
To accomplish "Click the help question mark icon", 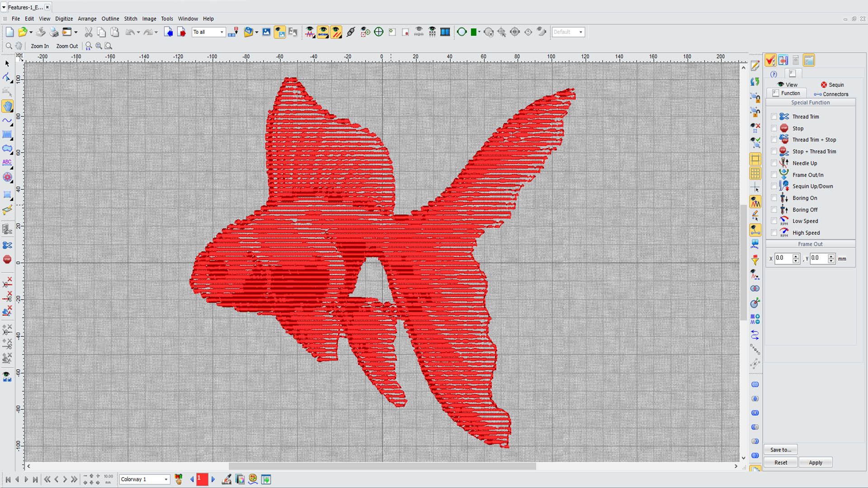I will point(774,75).
